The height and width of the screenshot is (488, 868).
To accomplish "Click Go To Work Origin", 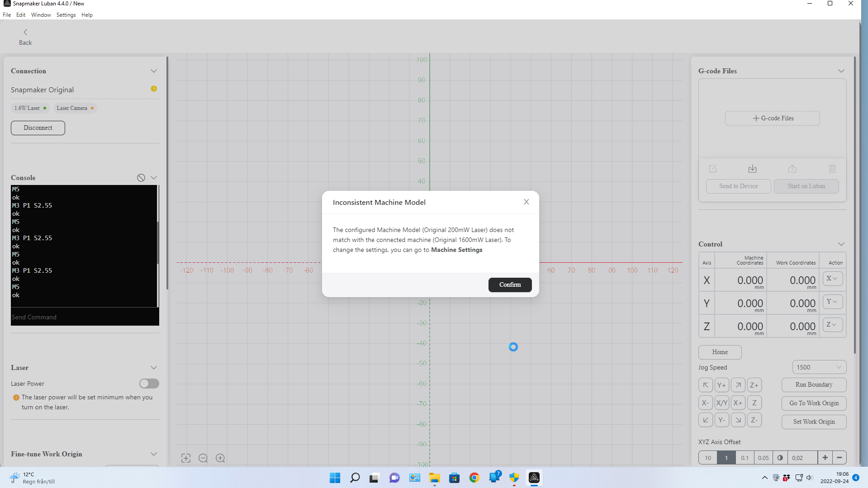I will pos(814,403).
